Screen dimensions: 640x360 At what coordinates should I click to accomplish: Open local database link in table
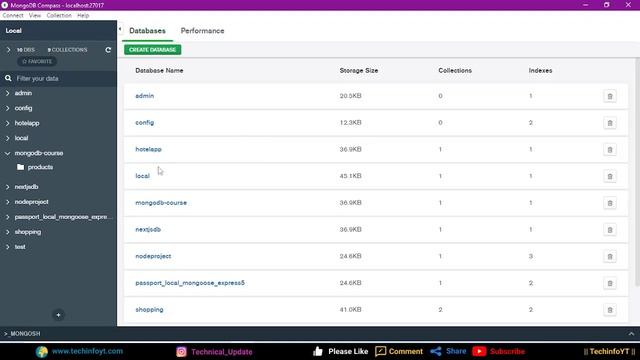point(142,176)
